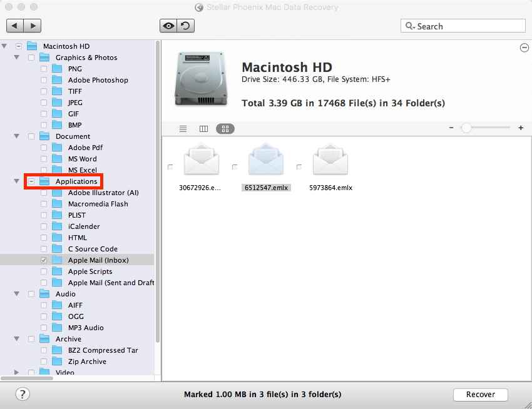Collapse the drive info panel

click(524, 48)
